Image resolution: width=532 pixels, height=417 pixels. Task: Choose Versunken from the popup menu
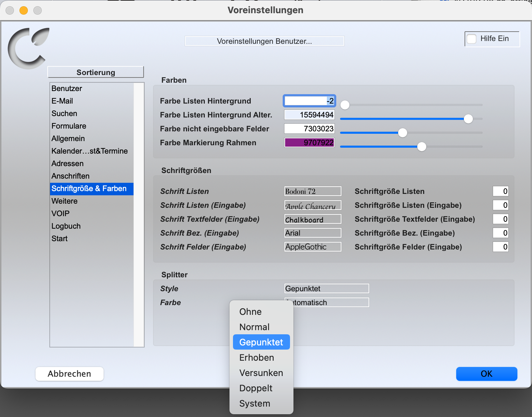[x=261, y=373]
